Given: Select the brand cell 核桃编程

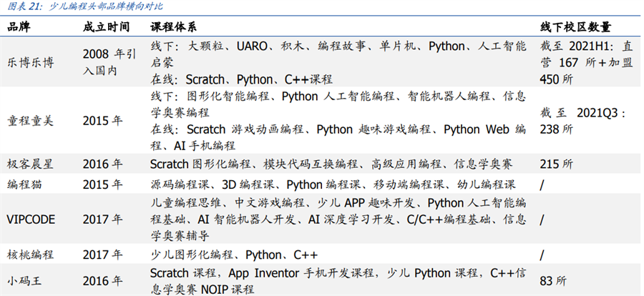Looking at the screenshot, I should click(31, 255).
